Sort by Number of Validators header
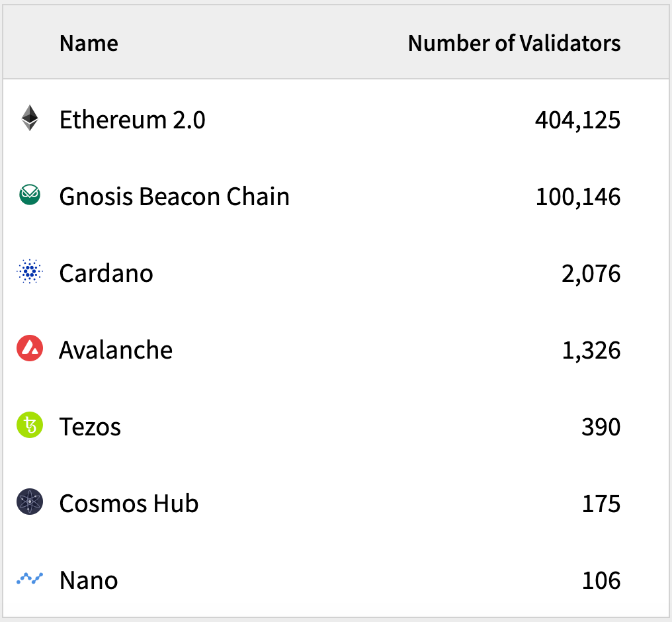672x622 pixels. pos(514,44)
